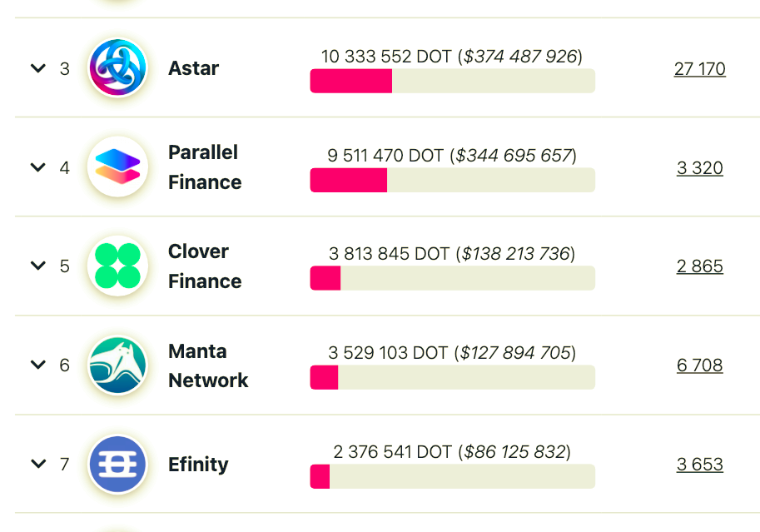Click the Manta Network logo
760x532 pixels.
(117, 365)
